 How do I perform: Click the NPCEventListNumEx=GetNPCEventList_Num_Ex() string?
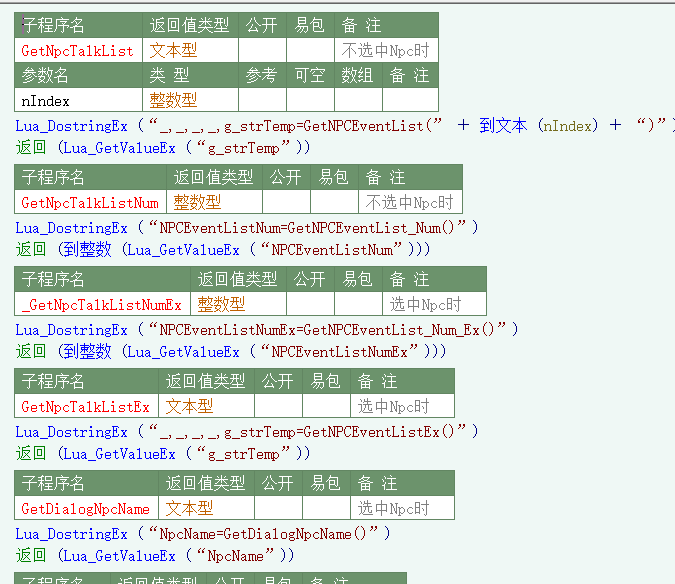328,330
